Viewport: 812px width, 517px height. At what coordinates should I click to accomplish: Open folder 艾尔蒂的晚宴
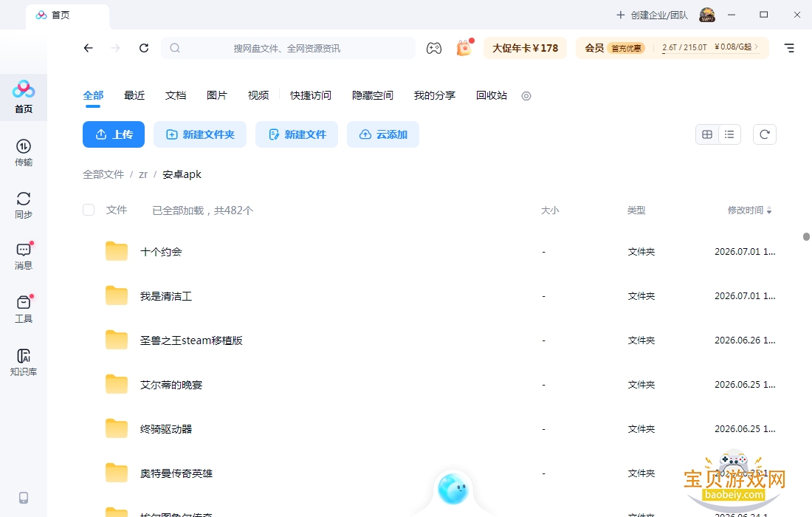(171, 385)
